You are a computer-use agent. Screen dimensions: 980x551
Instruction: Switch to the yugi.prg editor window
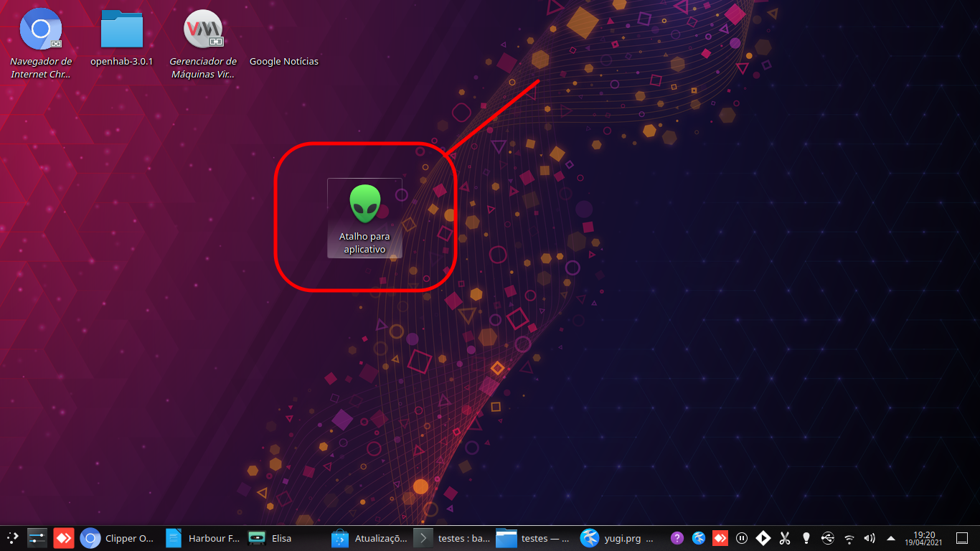pos(618,538)
